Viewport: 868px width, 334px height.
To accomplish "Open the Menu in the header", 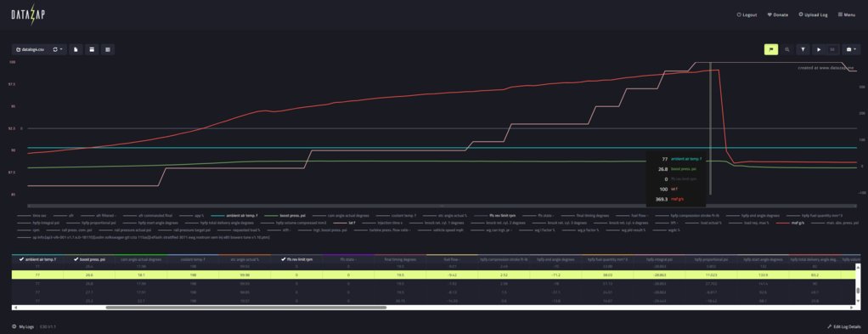I will [x=847, y=15].
